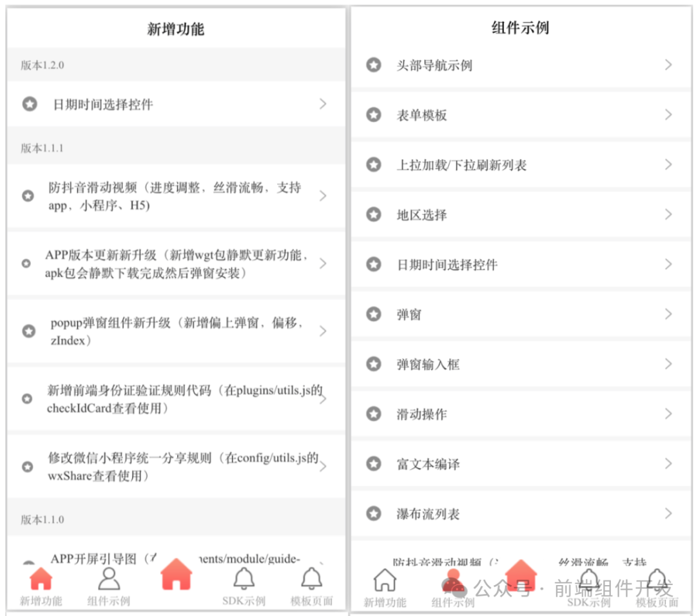Open 修改微信小程序统一分享规则 description text
The width and height of the screenshot is (696, 616).
click(x=183, y=467)
